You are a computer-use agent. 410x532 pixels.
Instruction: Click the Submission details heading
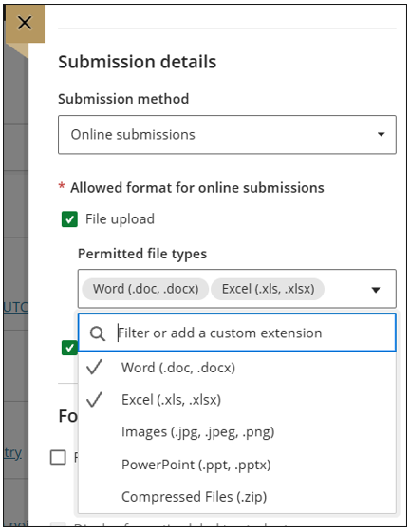click(138, 62)
